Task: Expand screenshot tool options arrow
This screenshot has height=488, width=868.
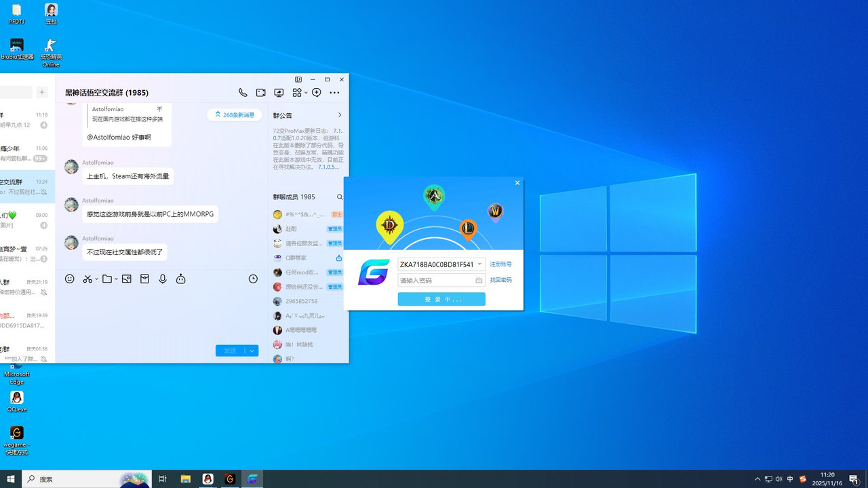Action: [97, 279]
